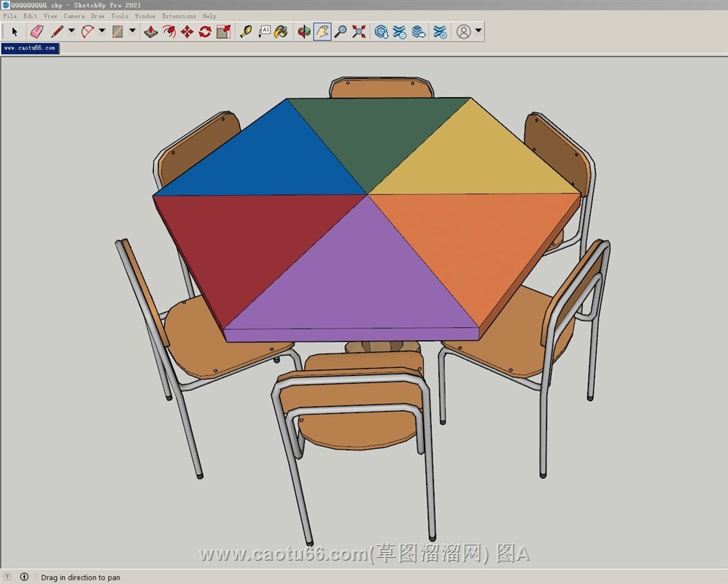Screen dimensions: 728x584
Task: Click the yellow triangle on the tabletop
Action: [473, 158]
